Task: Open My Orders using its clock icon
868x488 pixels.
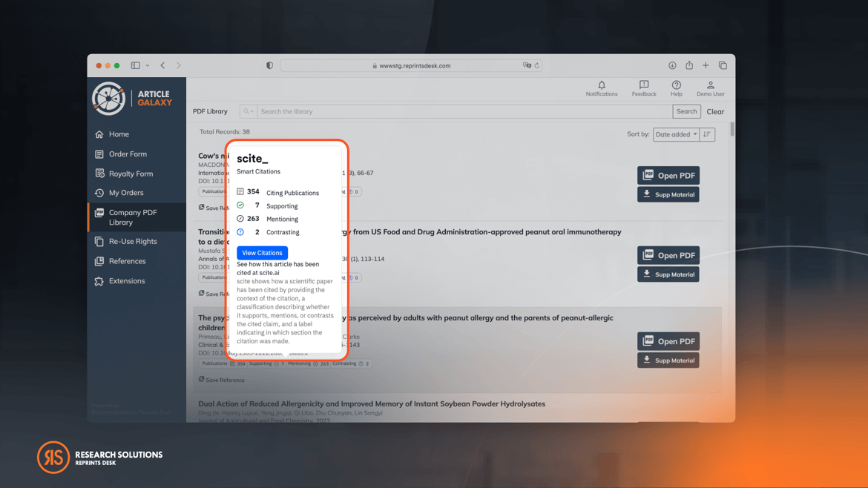Action: click(99, 193)
